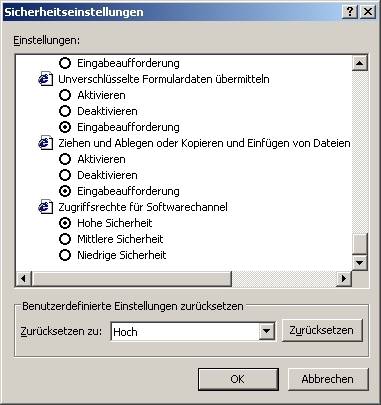The image size is (381, 405).
Task: Click the question mark help button
Action: point(350,12)
